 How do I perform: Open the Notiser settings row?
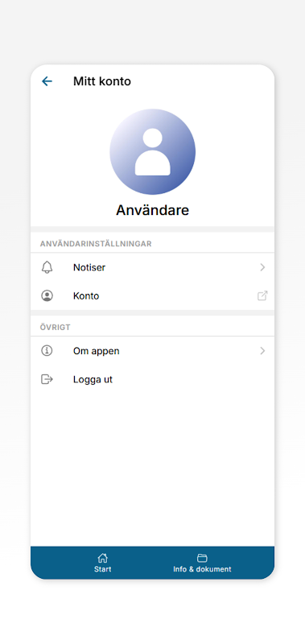pos(153,267)
